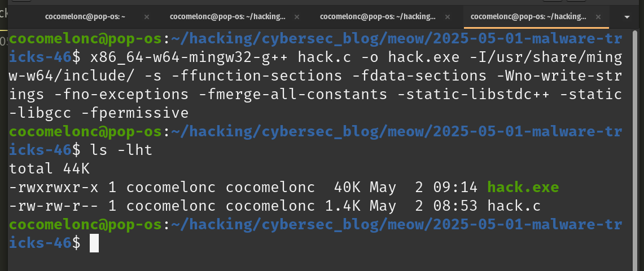This screenshot has height=271, width=644.
Task: Switch to the third terminal tab
Action: click(x=378, y=17)
